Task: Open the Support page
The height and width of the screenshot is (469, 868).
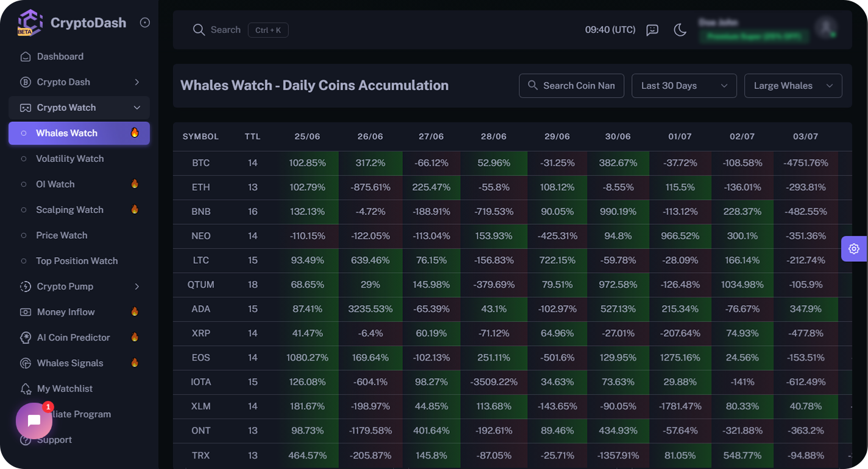Action: (79, 440)
